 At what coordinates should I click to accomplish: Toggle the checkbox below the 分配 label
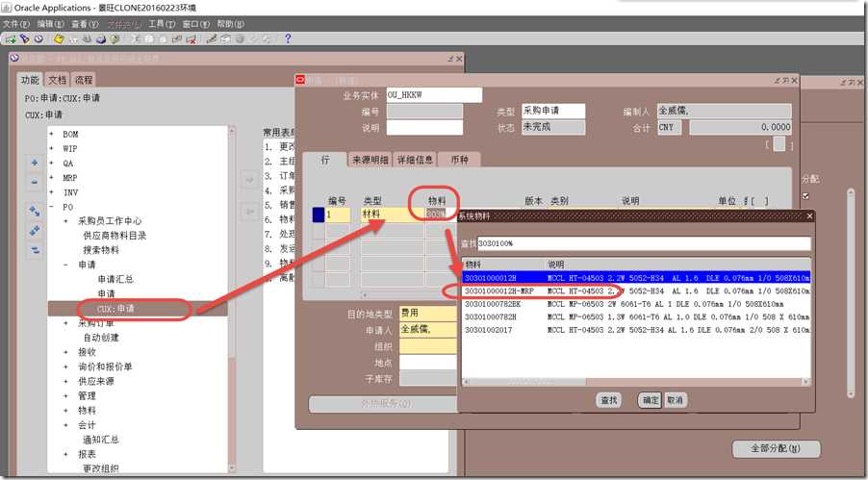pos(805,195)
